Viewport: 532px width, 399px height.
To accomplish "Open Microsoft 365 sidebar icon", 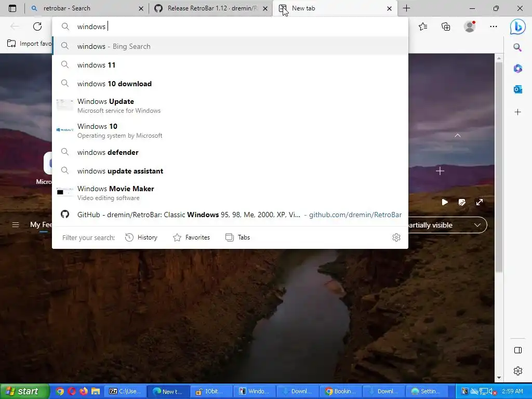I will click(x=517, y=68).
